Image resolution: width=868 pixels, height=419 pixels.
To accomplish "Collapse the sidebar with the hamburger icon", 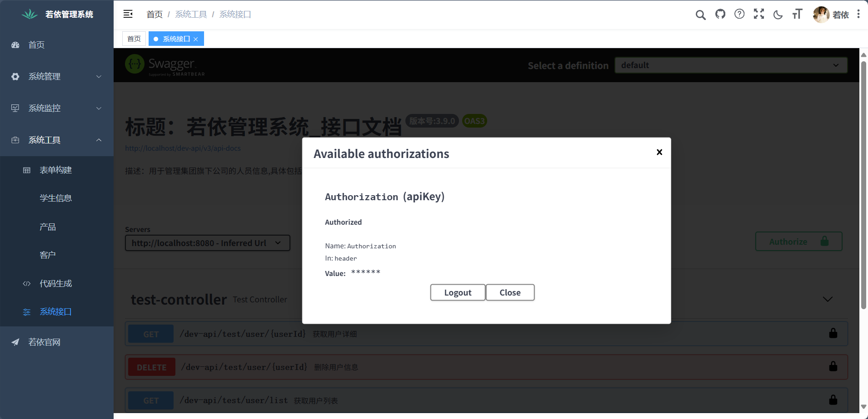I will (128, 14).
